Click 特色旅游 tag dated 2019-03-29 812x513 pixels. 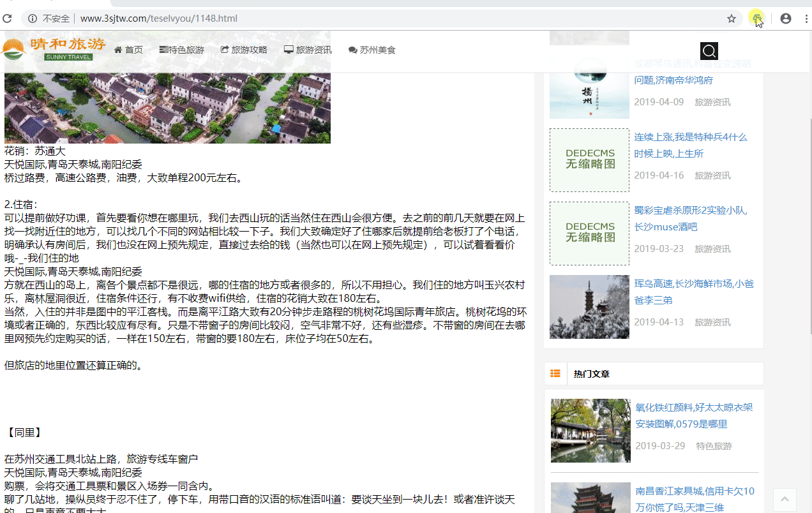point(714,446)
